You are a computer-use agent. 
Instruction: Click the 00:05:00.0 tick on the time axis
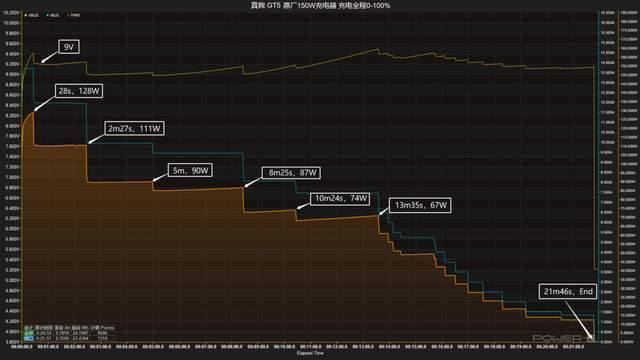[x=153, y=347]
